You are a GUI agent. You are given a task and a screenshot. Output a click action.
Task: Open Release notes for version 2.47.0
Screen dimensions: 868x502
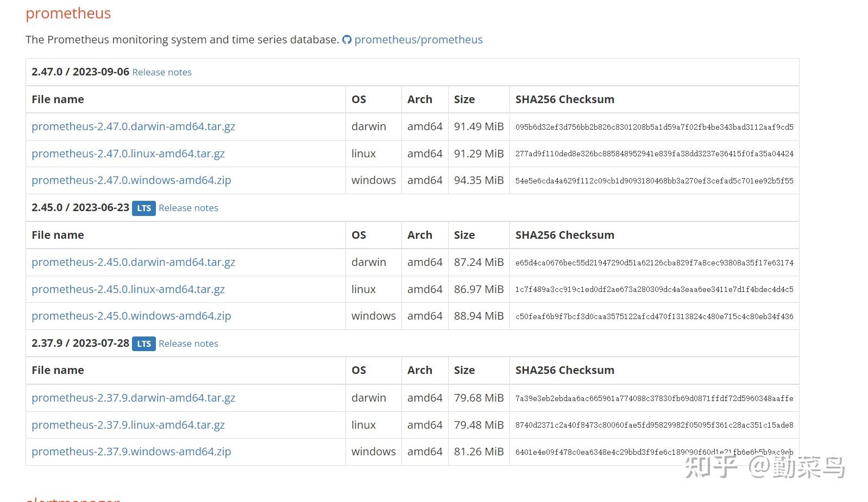[x=162, y=72]
